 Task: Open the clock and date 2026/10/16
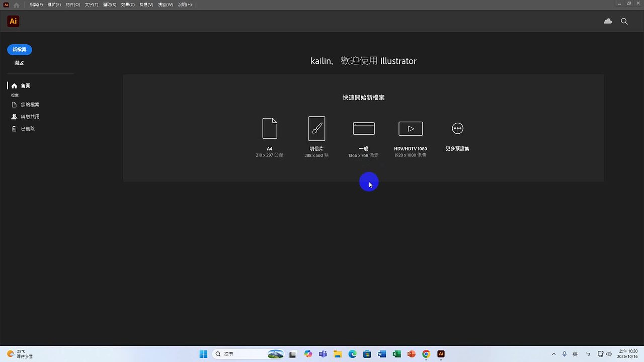click(x=628, y=354)
